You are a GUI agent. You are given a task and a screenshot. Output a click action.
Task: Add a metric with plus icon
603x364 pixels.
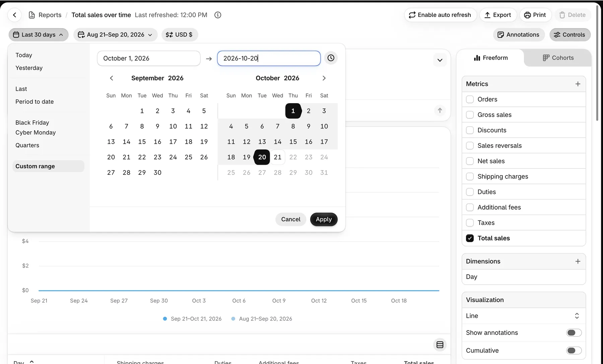click(x=578, y=84)
